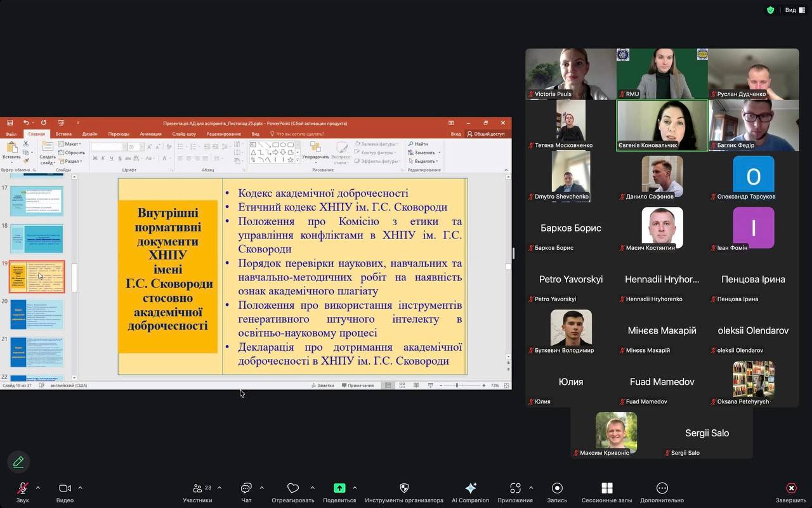Start recording with the Запись button

coord(557,489)
